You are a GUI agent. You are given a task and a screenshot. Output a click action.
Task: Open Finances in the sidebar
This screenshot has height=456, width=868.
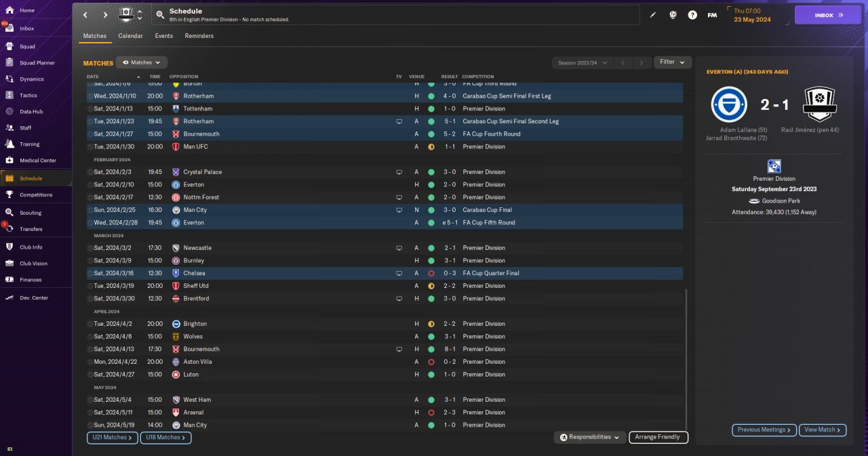click(31, 280)
